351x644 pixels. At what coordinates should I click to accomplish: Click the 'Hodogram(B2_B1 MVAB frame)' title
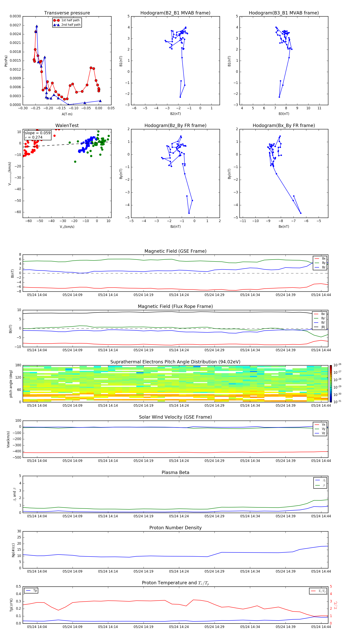(x=175, y=13)
